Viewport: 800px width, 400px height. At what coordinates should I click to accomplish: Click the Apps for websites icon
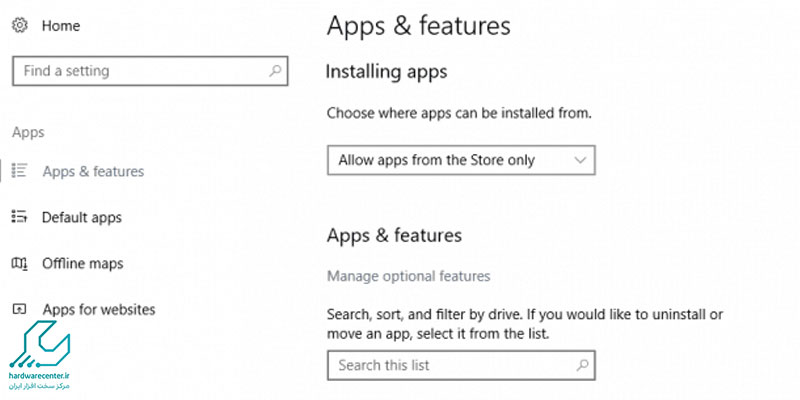19,309
